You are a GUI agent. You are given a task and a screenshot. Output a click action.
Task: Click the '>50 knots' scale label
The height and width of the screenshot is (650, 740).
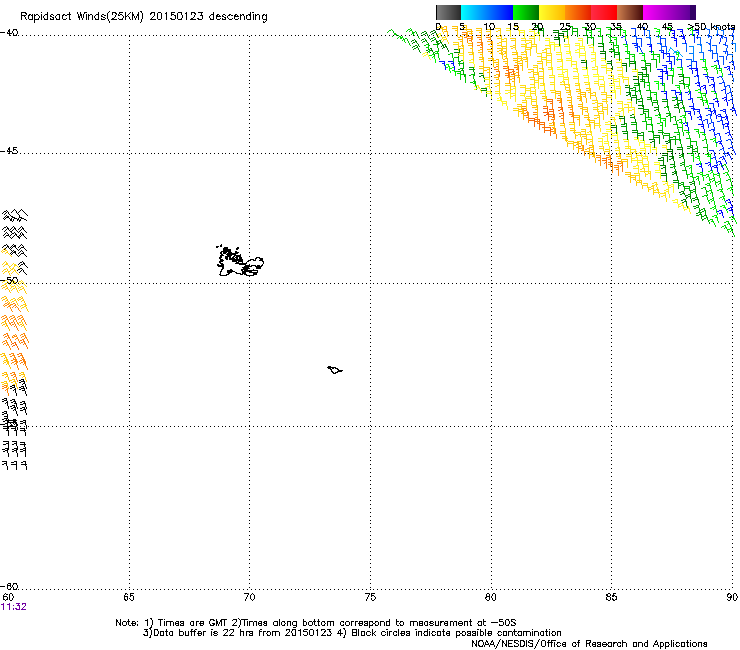[x=711, y=27]
